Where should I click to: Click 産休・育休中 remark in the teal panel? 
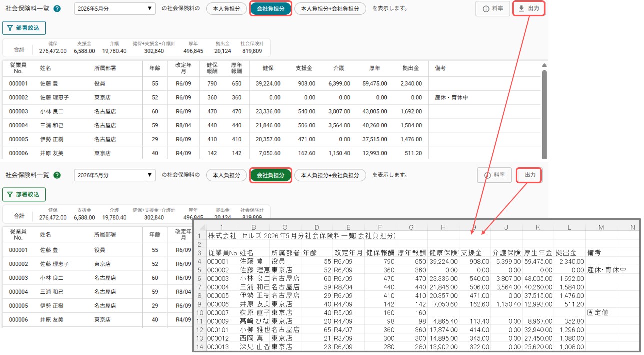pyautogui.click(x=451, y=98)
